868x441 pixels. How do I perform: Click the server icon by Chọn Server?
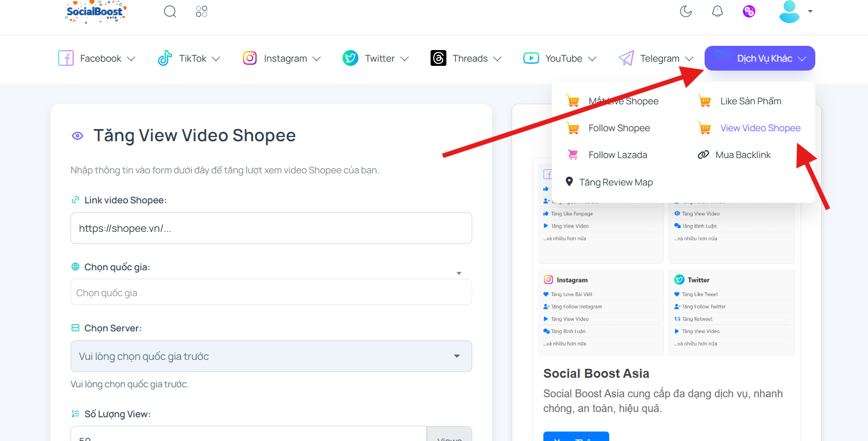click(75, 328)
